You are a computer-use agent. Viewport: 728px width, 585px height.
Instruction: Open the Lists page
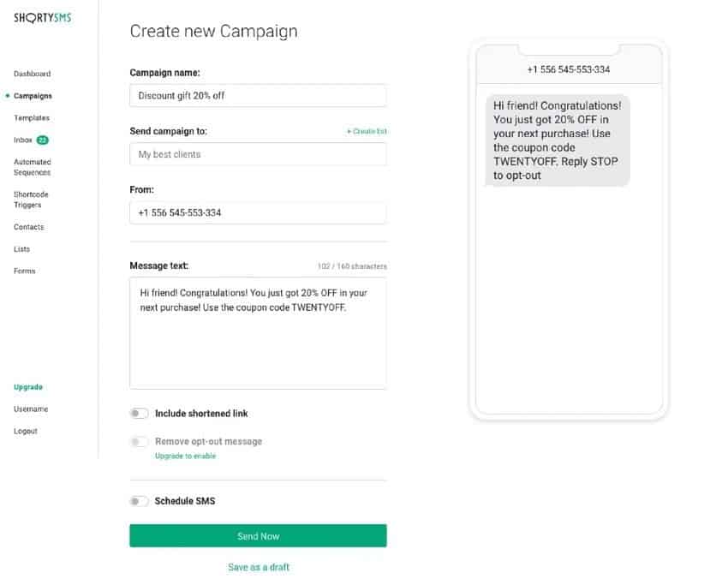21,249
